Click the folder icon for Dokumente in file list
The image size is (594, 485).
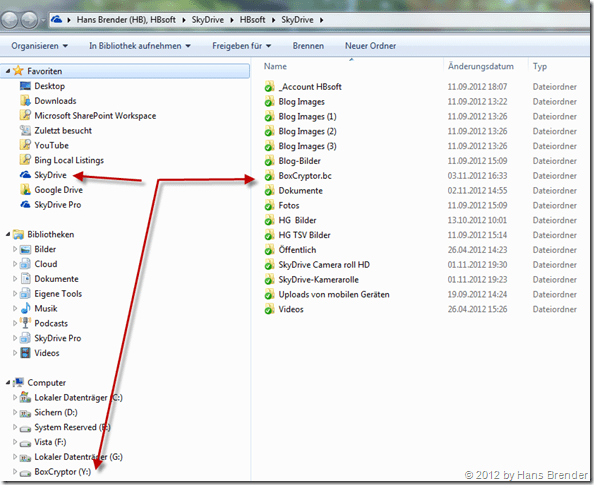coord(269,191)
